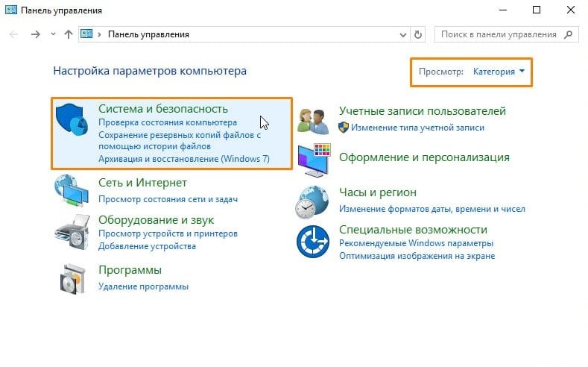Screen dimensions: 588x367
Task: Click the Forward arrow in navigation bar
Action: click(x=35, y=34)
